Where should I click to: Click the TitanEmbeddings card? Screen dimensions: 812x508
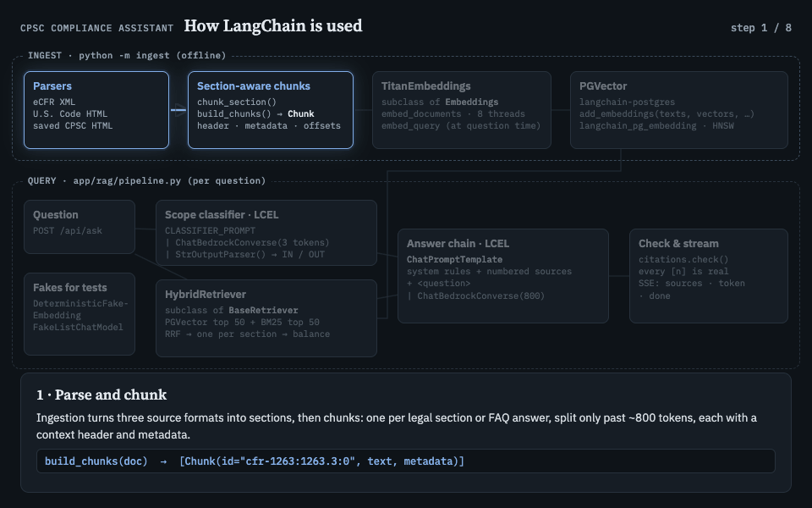point(462,110)
